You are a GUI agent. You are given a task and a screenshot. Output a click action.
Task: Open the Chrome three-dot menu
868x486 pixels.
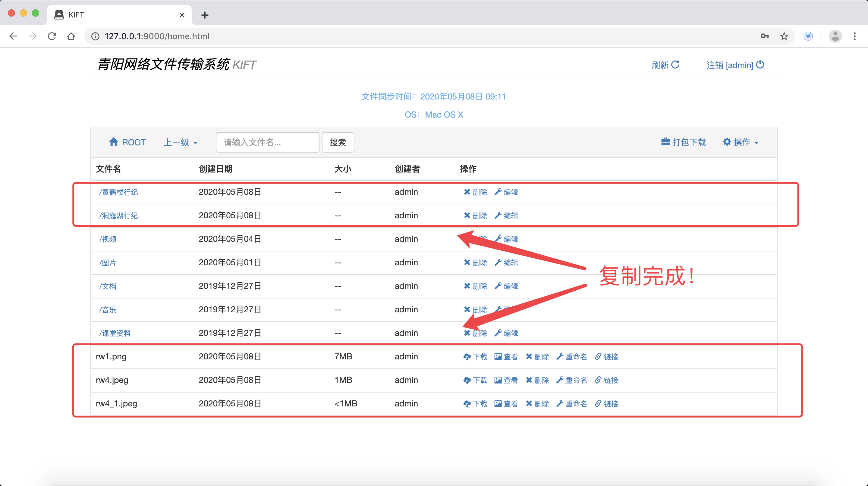[x=854, y=36]
